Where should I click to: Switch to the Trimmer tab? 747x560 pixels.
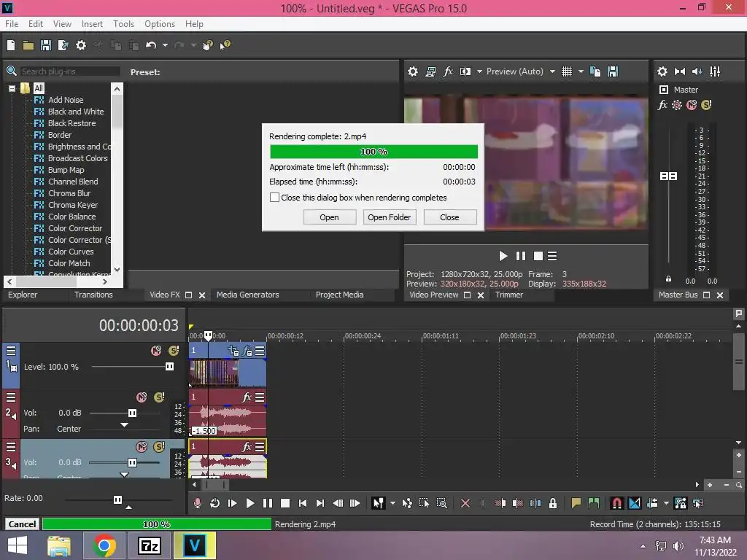tap(508, 295)
